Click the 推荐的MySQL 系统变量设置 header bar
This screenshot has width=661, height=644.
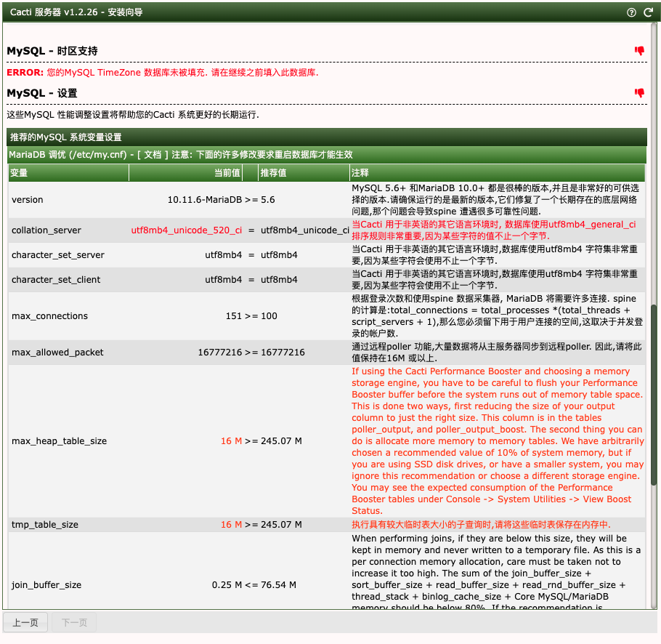327,137
